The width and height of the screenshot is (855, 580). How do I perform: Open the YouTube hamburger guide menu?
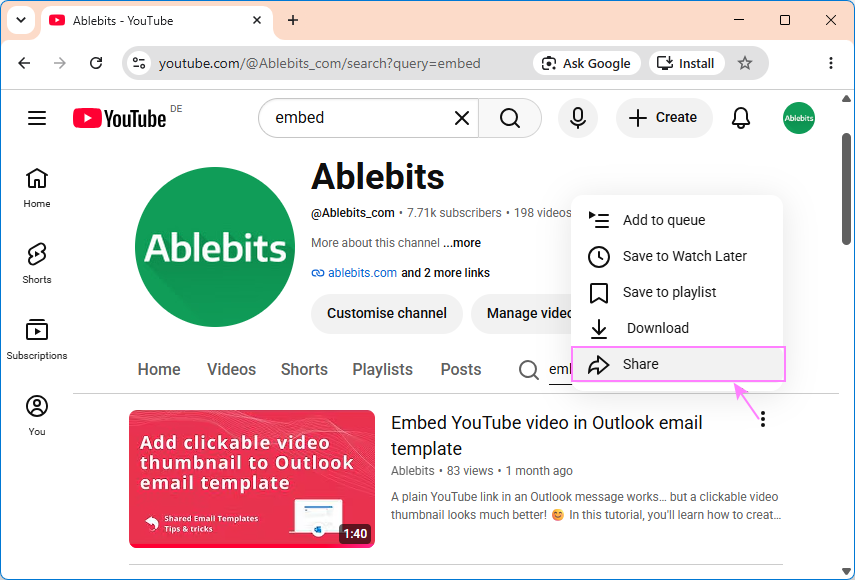point(37,118)
